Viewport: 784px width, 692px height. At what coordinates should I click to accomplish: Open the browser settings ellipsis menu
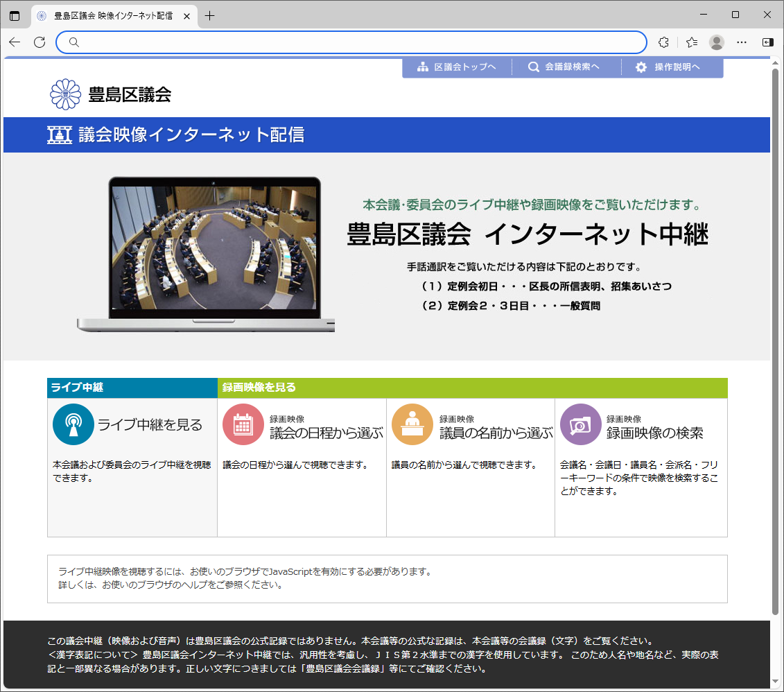(x=742, y=42)
